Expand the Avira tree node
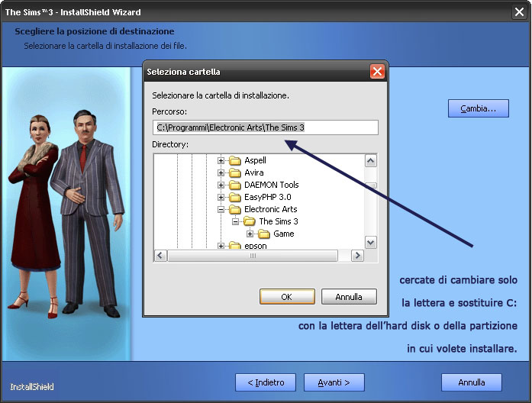 click(x=221, y=172)
